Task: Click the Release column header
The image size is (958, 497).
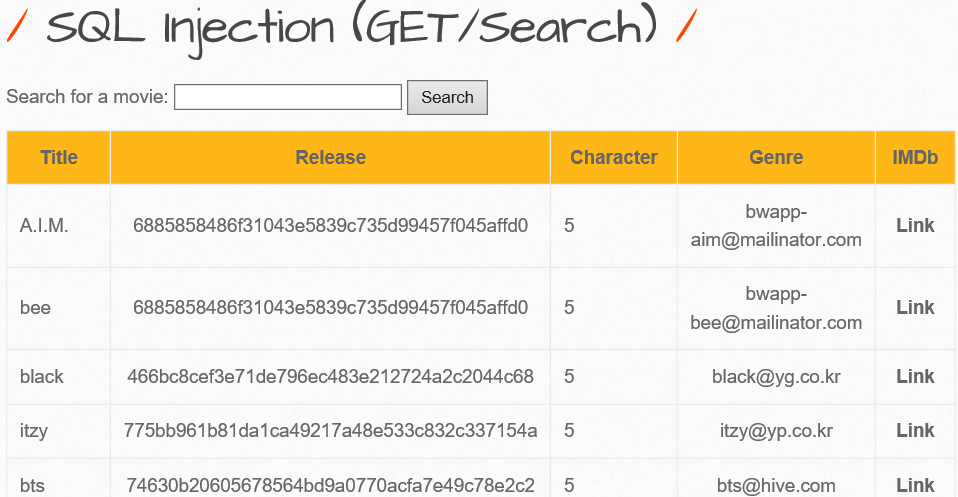Action: [331, 158]
